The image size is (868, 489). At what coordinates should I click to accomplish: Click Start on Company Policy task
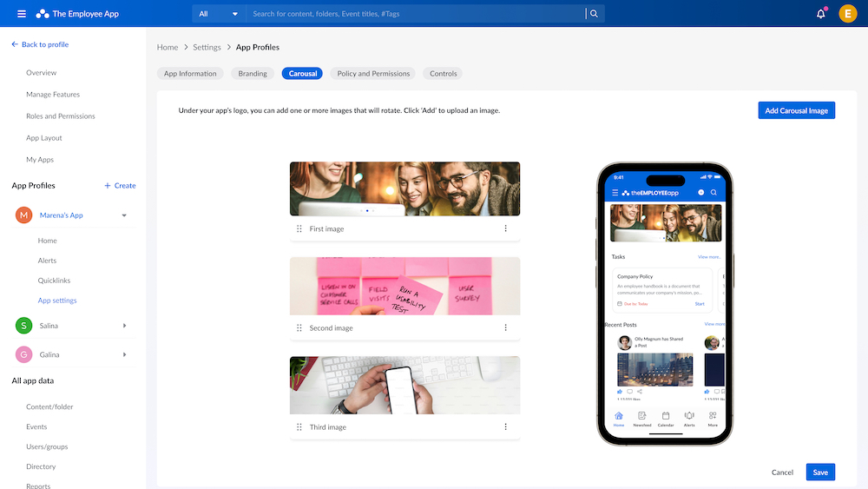coord(700,304)
